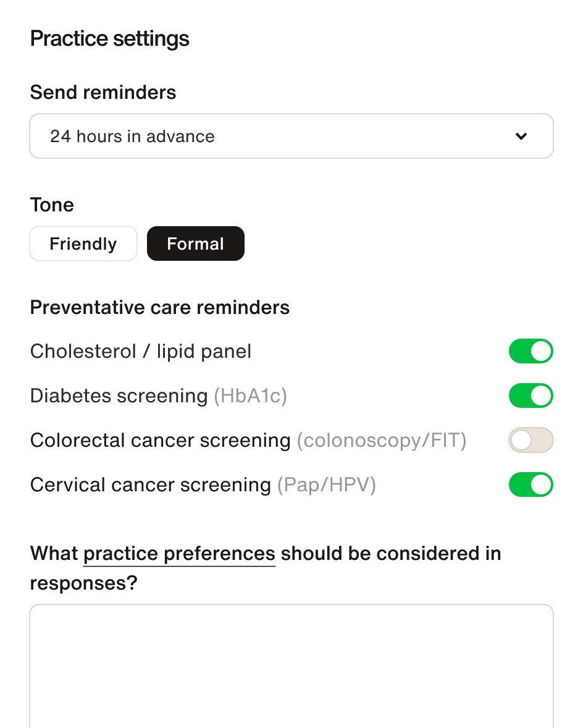Switch off Cervical cancer screening toggle
Screen dimensions: 583x728
(x=531, y=485)
